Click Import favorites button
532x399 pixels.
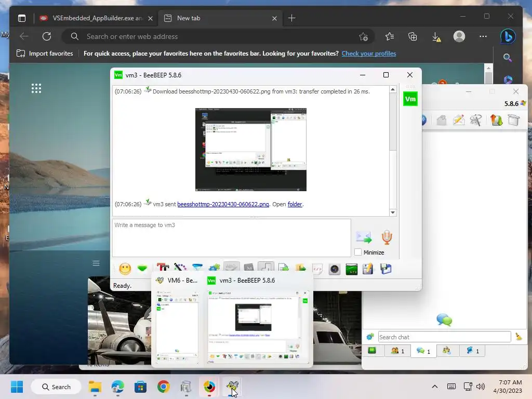pyautogui.click(x=45, y=54)
